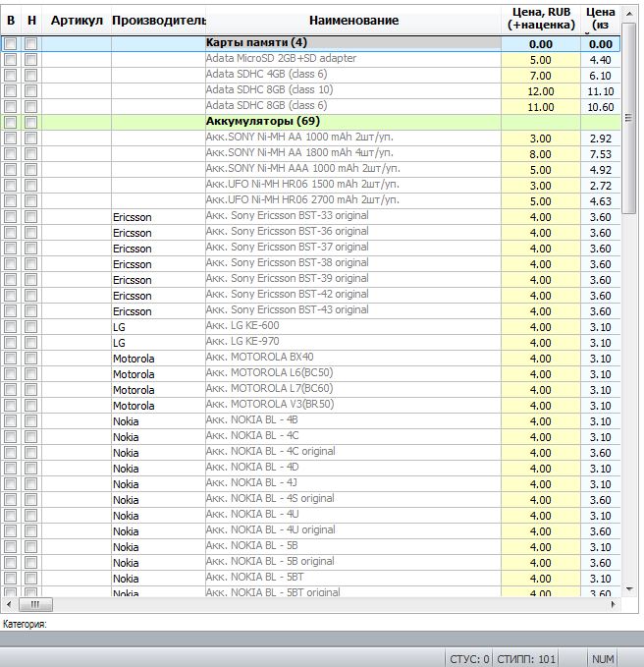This screenshot has width=644, height=667.
Task: Select Adata SDHC 8GB (class 10) row
Action: coord(310,91)
